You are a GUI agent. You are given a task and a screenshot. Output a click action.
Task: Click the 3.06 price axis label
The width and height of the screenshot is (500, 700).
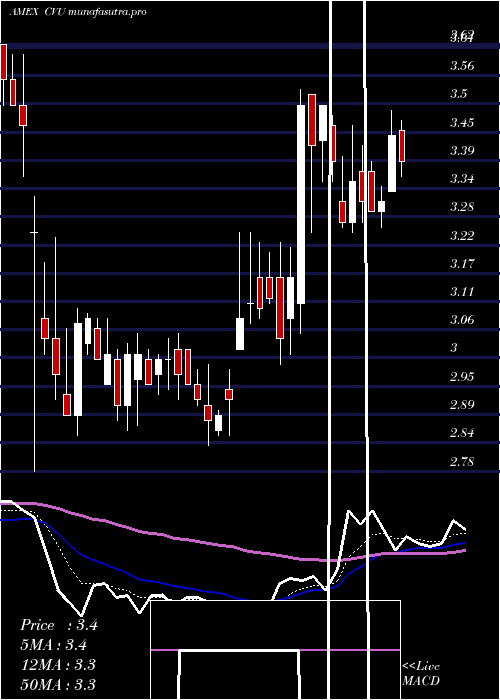pyautogui.click(x=462, y=320)
